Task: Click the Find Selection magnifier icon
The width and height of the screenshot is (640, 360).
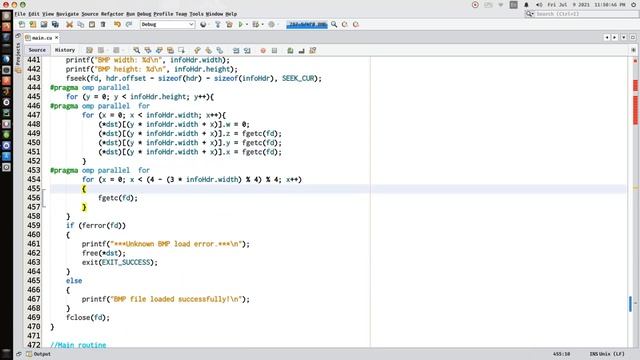Action: pyautogui.click(x=136, y=51)
